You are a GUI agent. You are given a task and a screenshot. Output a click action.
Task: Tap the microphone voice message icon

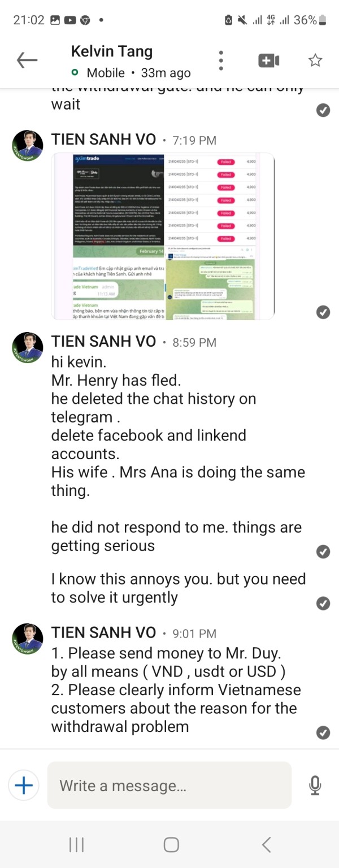pyautogui.click(x=315, y=786)
